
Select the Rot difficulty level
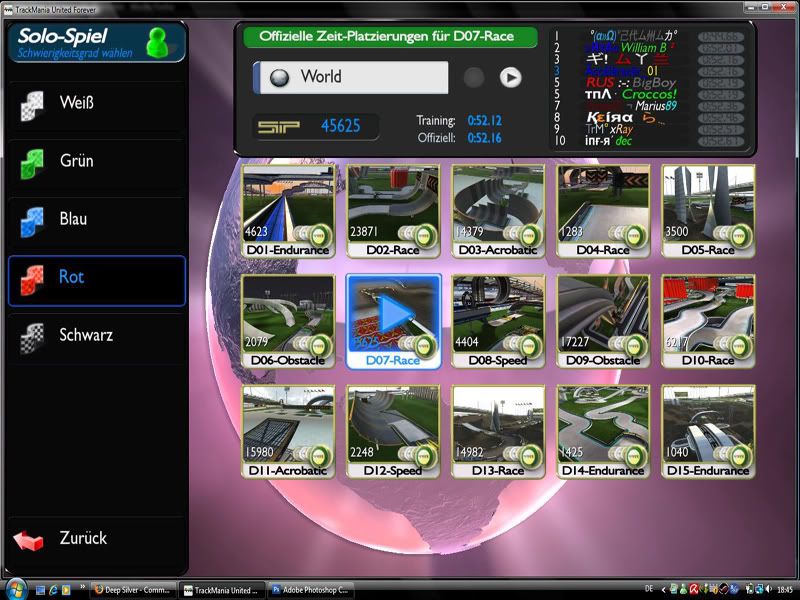pos(97,281)
